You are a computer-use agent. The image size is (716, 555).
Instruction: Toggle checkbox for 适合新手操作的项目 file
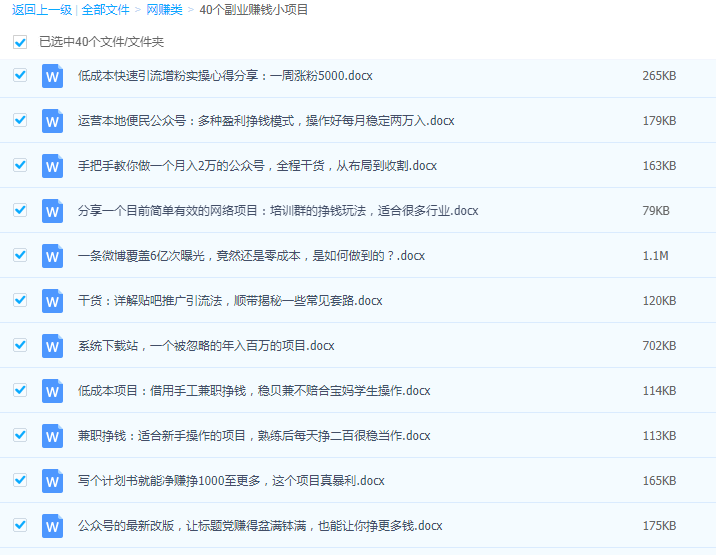click(20, 435)
